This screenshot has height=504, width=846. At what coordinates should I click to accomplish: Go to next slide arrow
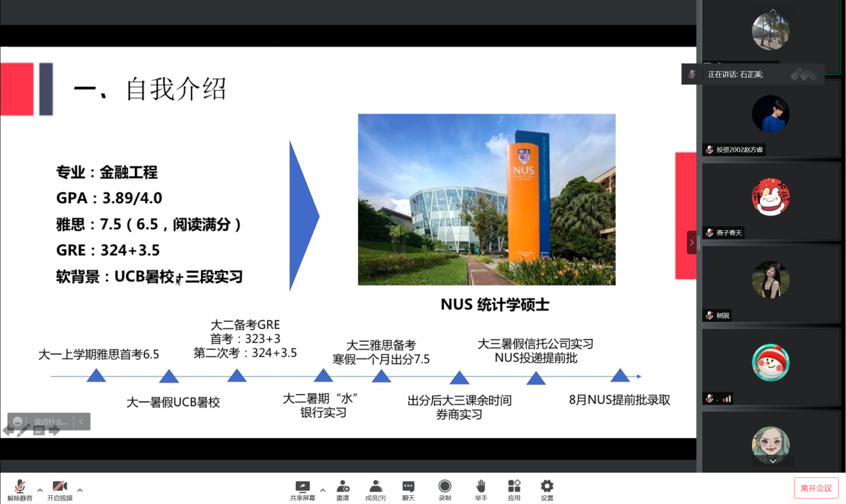[55, 431]
